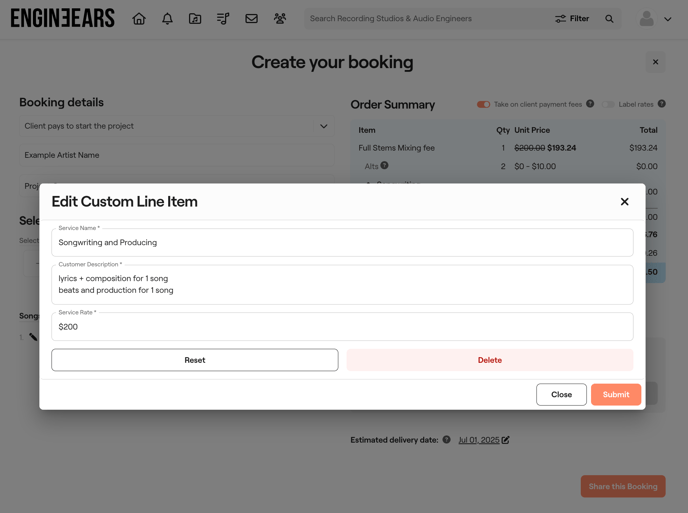This screenshot has width=688, height=513.
Task: Open the notifications bell
Action: [x=167, y=18]
